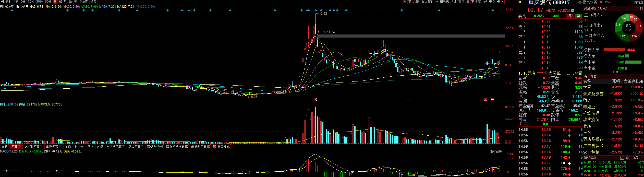The width and height of the screenshot is (644, 177).
Task: Open settings gear in 短线精灵 panel
Action: tap(627, 158)
